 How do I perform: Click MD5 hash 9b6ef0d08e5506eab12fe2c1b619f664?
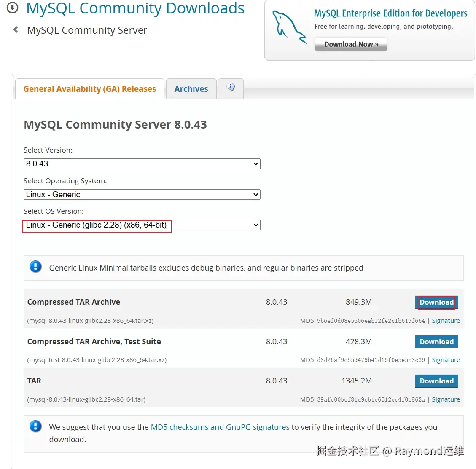[371, 321]
